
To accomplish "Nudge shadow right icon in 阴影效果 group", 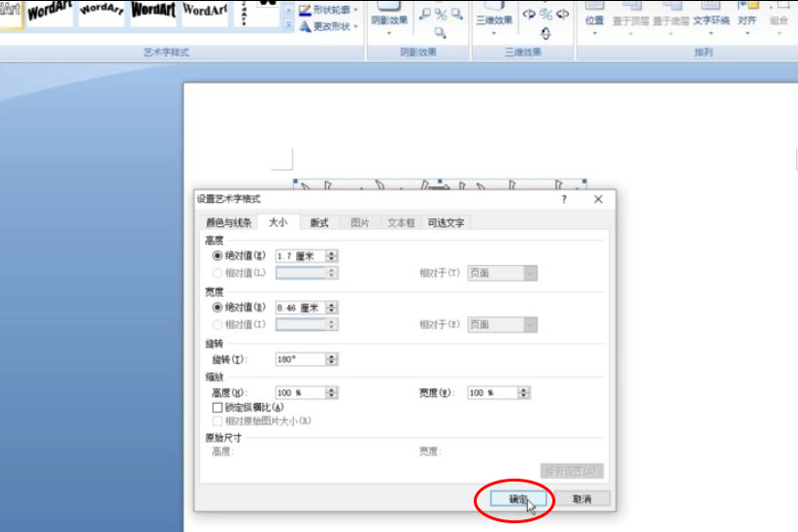I will coord(457,14).
